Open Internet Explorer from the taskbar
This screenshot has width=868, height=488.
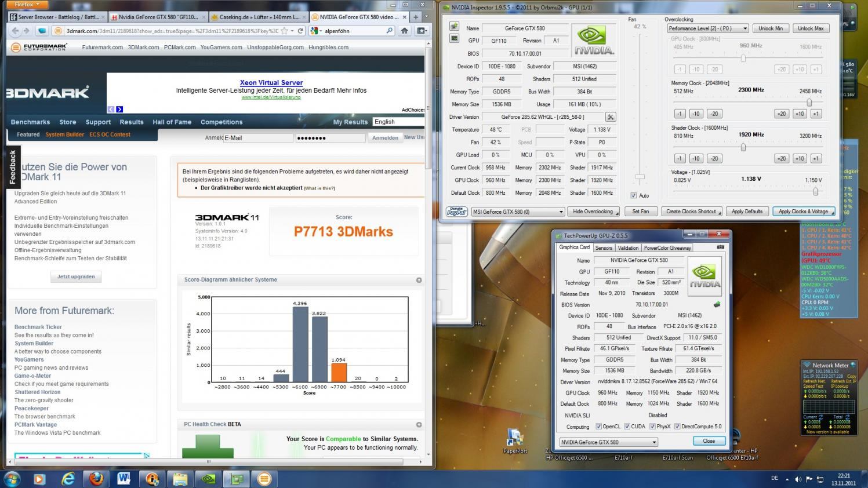tap(68, 479)
